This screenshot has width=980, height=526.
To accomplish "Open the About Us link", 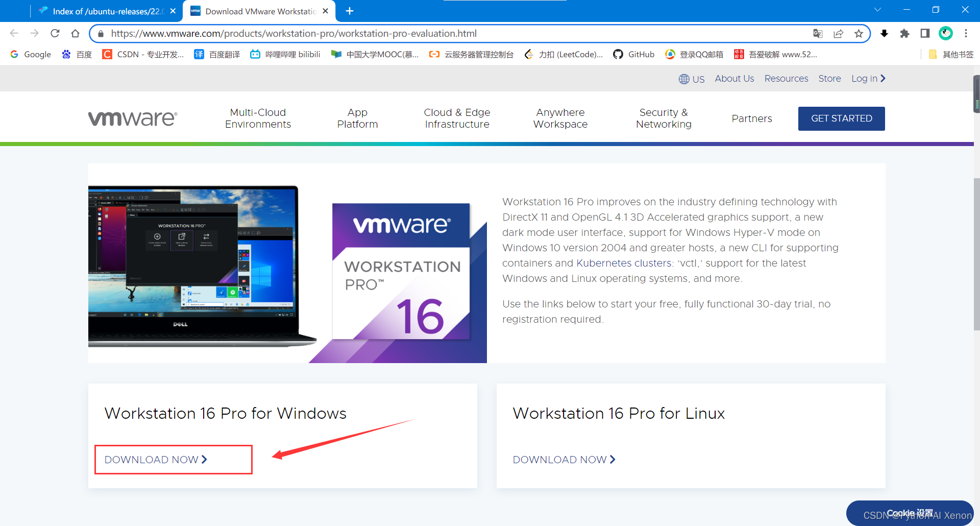I will click(734, 79).
